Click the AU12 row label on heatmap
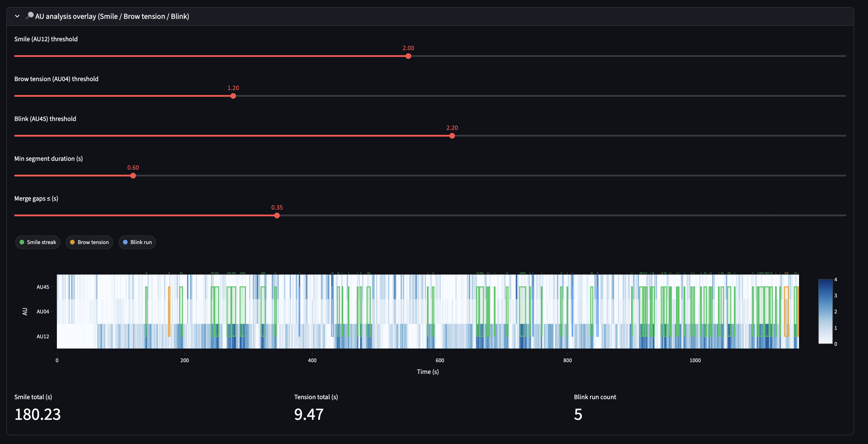This screenshot has width=868, height=444. click(x=43, y=336)
